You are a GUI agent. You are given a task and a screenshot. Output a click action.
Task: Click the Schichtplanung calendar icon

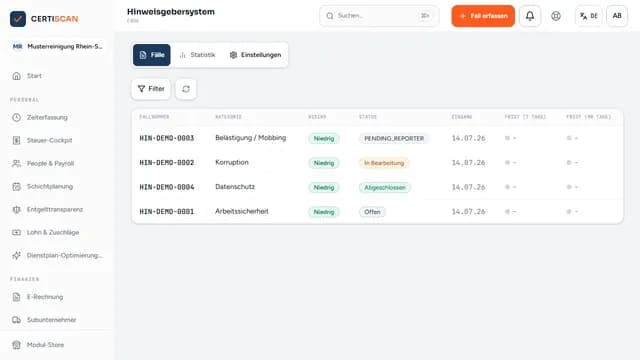pyautogui.click(x=16, y=187)
